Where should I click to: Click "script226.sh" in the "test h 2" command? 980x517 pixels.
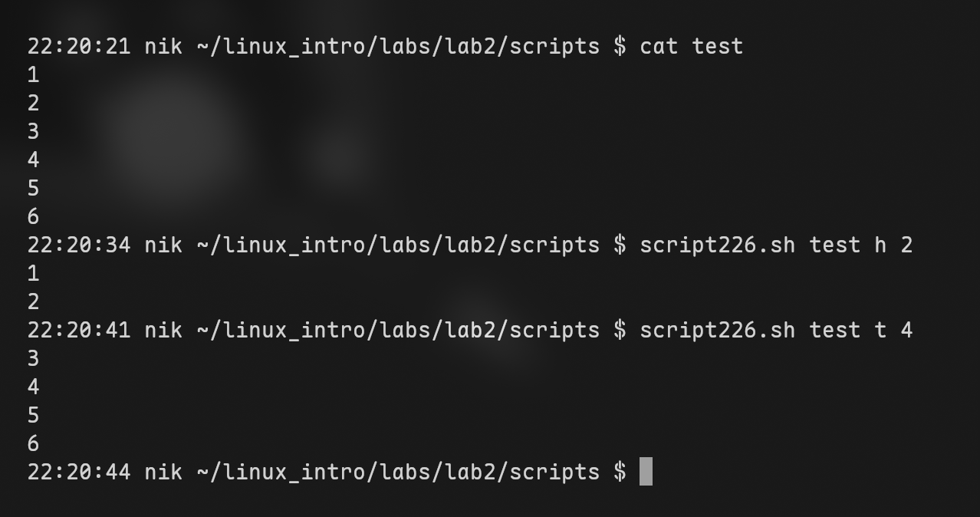(x=717, y=245)
